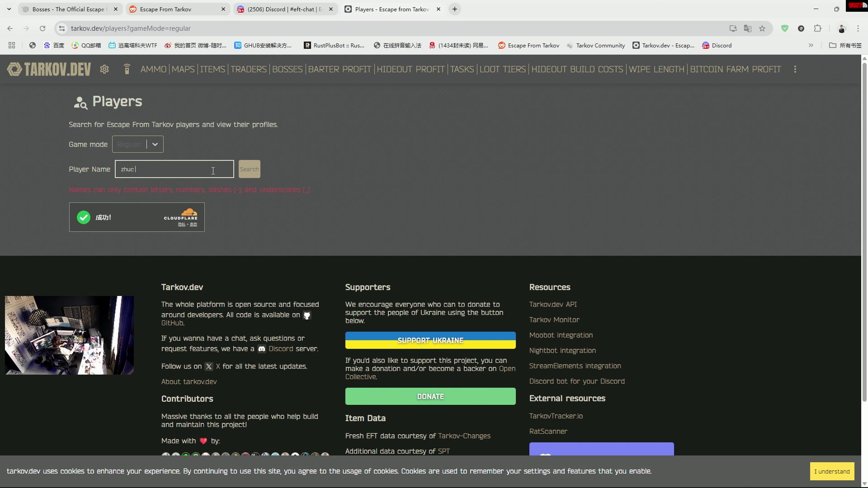868x488 pixels.
Task: Open the TRADERS menu item
Action: click(x=249, y=69)
